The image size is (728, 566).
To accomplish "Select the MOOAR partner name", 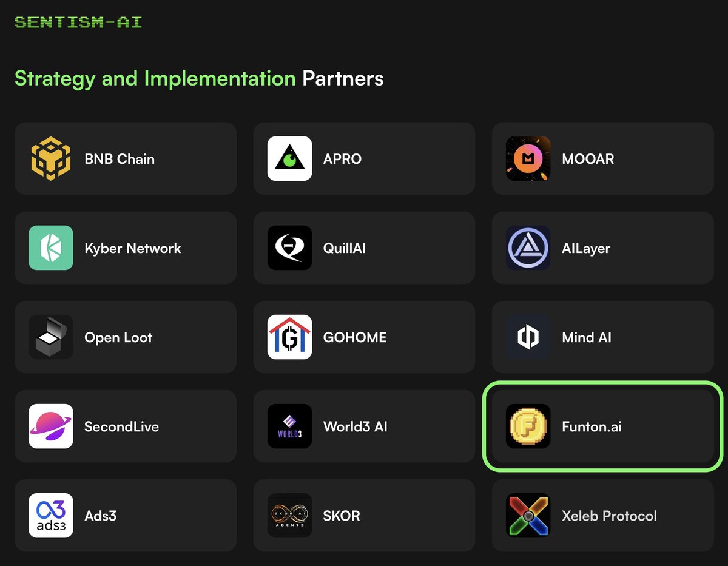I will [x=588, y=159].
